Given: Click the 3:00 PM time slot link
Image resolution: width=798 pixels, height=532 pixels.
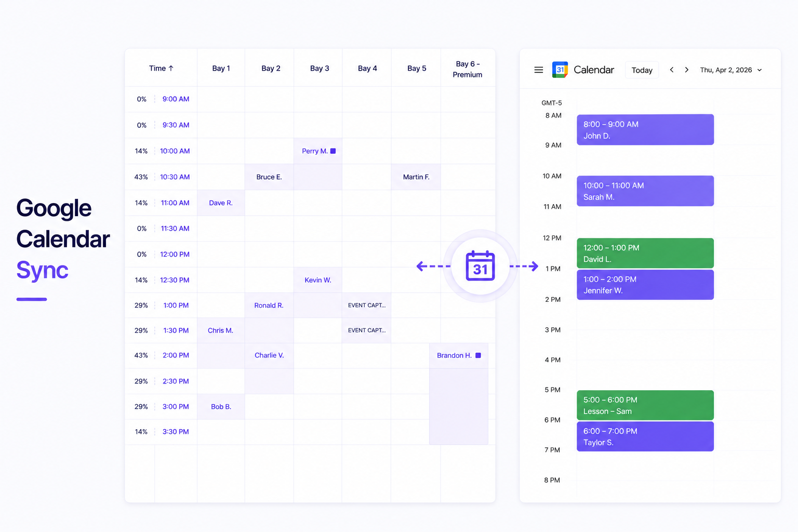Looking at the screenshot, I should click(x=176, y=407).
